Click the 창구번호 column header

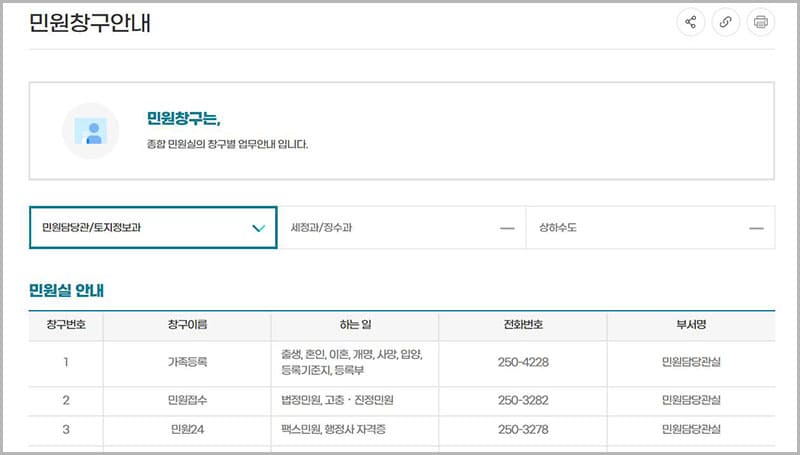point(66,325)
